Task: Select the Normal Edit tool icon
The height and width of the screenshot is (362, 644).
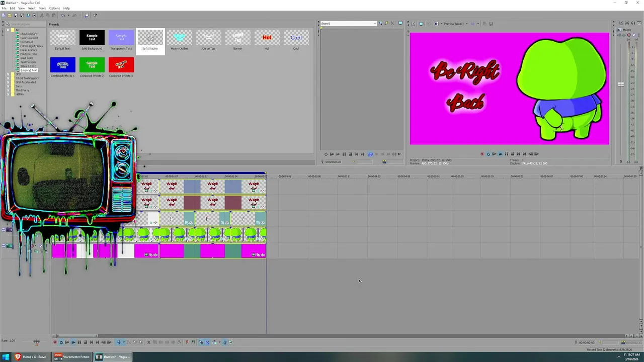Action: click(x=119, y=342)
